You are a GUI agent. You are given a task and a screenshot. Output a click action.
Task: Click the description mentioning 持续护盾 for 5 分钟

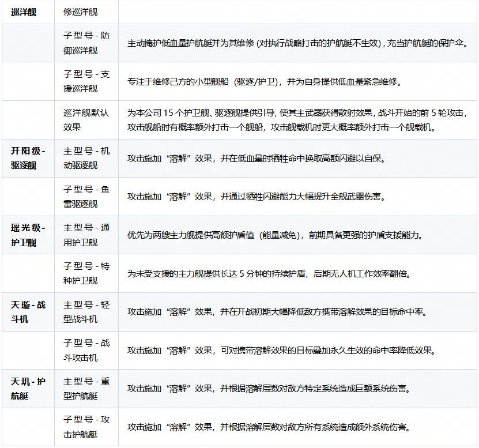(x=269, y=273)
